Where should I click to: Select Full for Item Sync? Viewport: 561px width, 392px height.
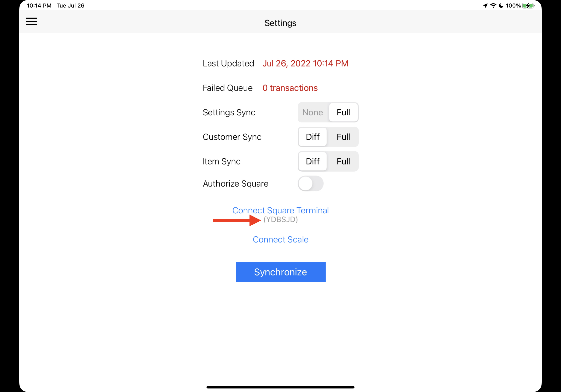pyautogui.click(x=343, y=161)
